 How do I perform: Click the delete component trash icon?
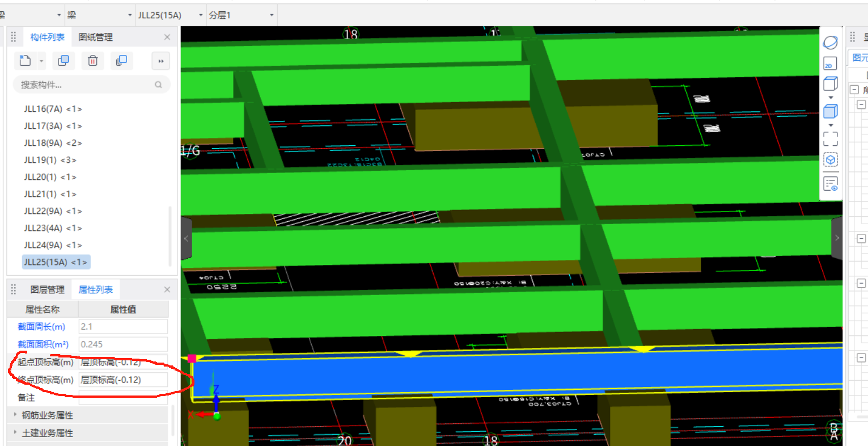(93, 60)
